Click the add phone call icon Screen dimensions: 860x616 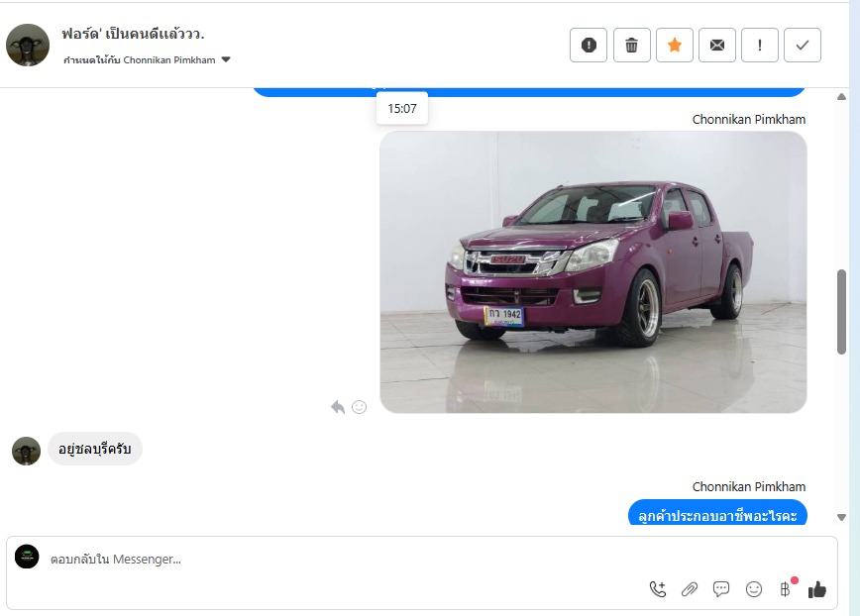point(658,589)
